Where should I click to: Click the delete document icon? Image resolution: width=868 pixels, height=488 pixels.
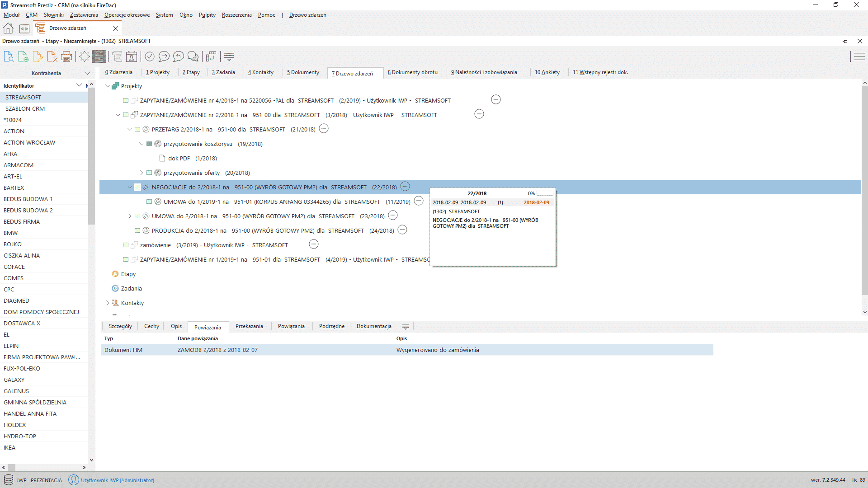point(52,56)
